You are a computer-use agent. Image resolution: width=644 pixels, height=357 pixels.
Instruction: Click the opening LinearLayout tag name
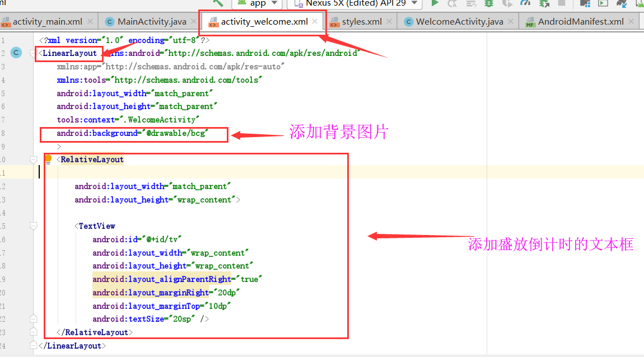click(69, 53)
